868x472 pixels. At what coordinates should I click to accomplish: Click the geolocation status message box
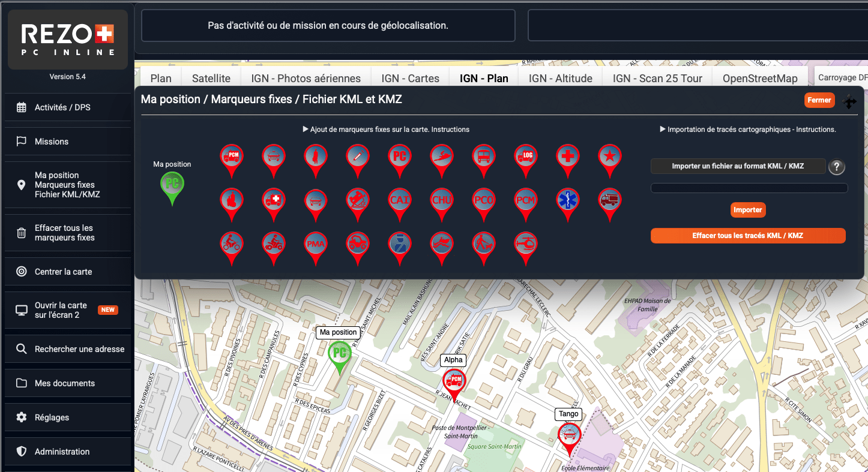(x=328, y=26)
